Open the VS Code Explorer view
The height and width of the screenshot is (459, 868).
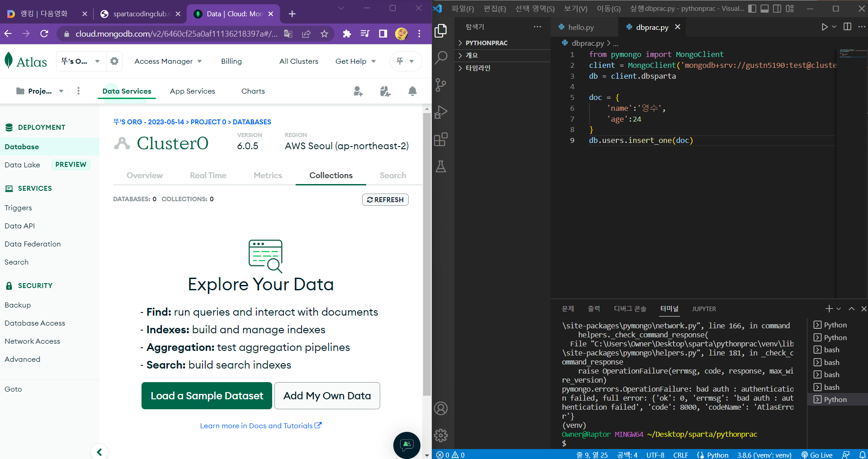441,31
